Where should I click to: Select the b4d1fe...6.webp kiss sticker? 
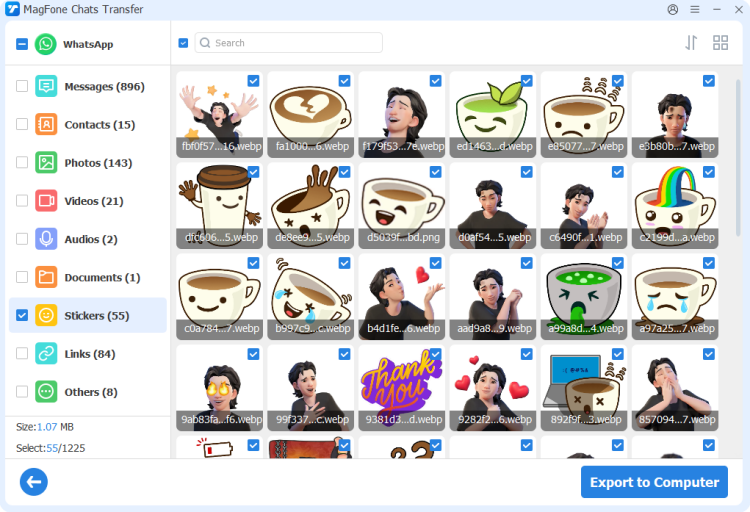402,297
